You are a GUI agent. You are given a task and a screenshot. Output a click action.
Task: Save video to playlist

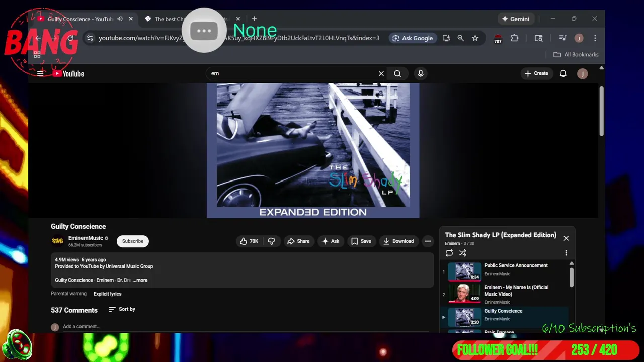coord(361,241)
